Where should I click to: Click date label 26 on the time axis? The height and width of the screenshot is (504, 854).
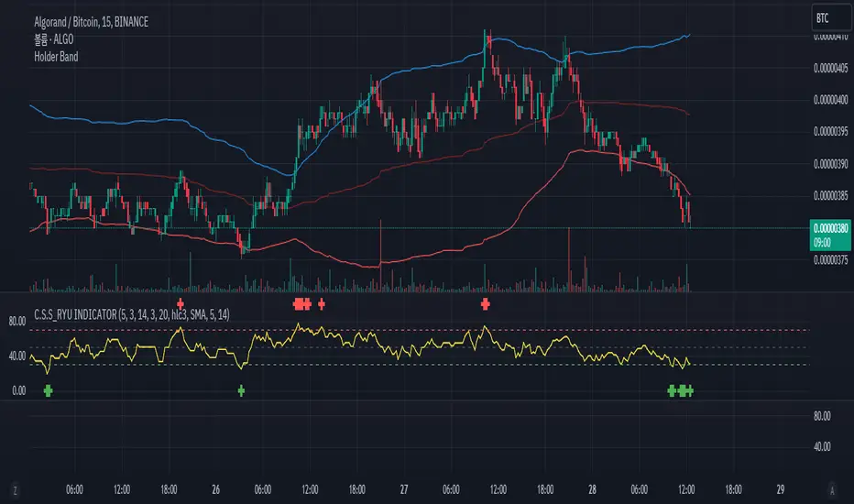point(215,490)
